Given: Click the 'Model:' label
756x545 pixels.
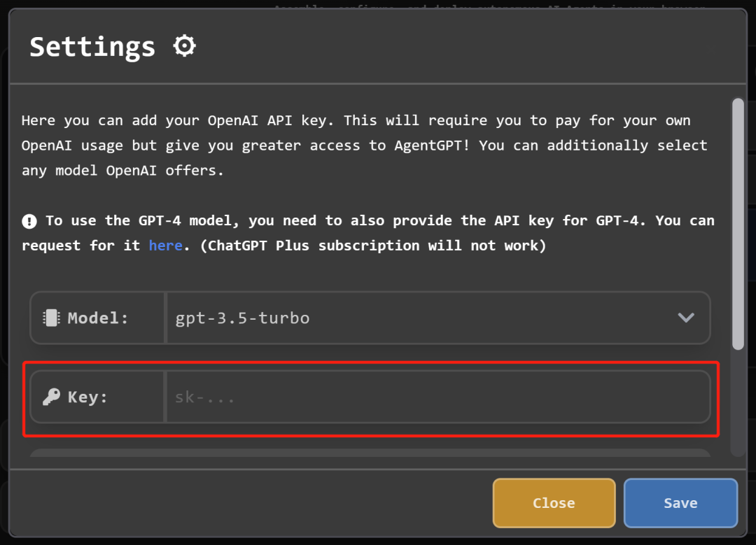Looking at the screenshot, I should [98, 318].
